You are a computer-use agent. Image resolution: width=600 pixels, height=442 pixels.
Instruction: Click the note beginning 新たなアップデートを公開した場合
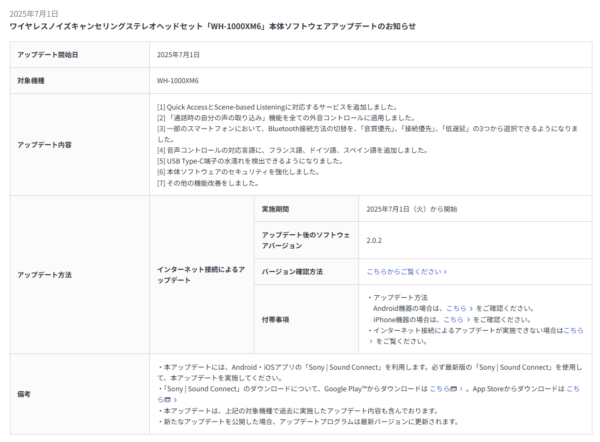point(308,421)
